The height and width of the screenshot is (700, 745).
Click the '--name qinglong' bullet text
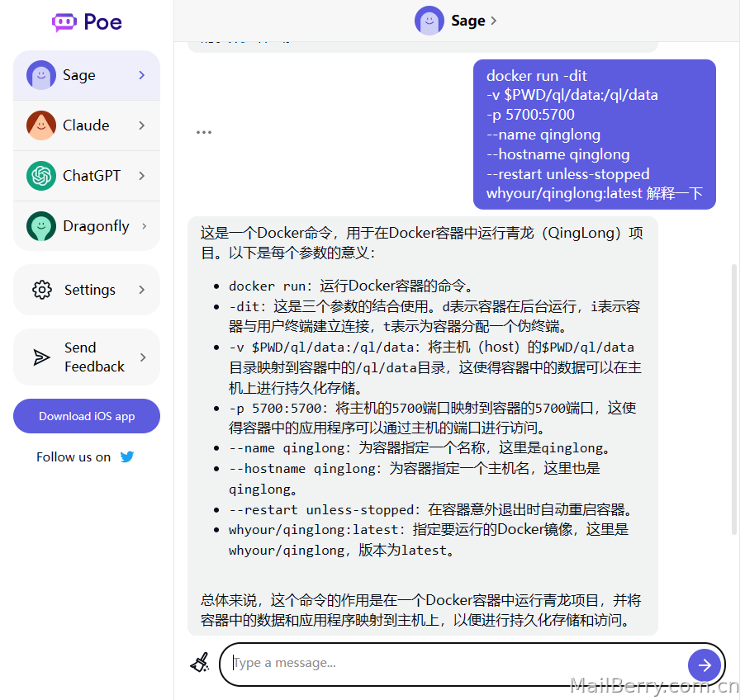(x=420, y=448)
